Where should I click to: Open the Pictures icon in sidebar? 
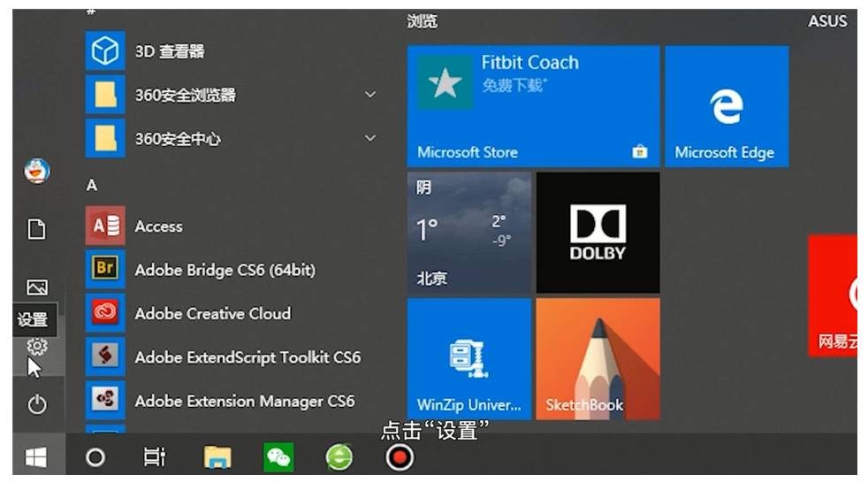(36, 287)
